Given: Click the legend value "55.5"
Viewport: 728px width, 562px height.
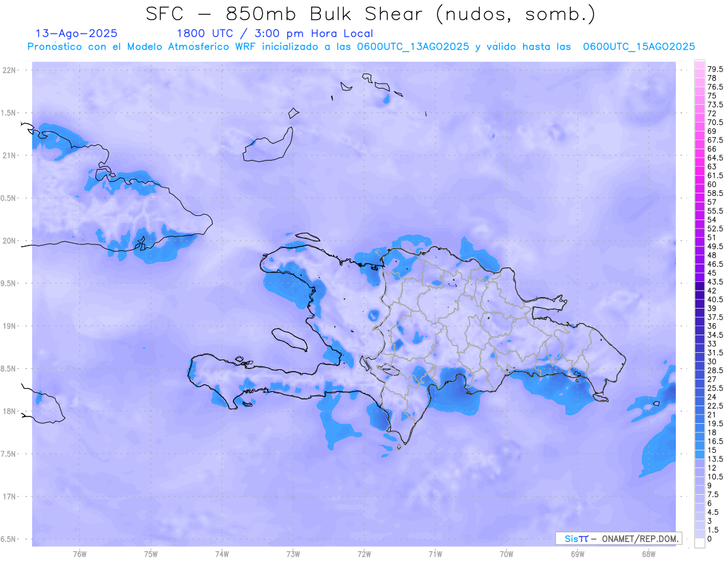Looking at the screenshot, I should pos(715,210).
